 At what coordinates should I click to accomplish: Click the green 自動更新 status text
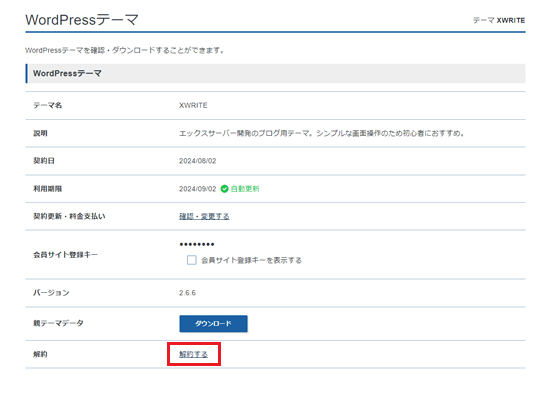tap(245, 189)
